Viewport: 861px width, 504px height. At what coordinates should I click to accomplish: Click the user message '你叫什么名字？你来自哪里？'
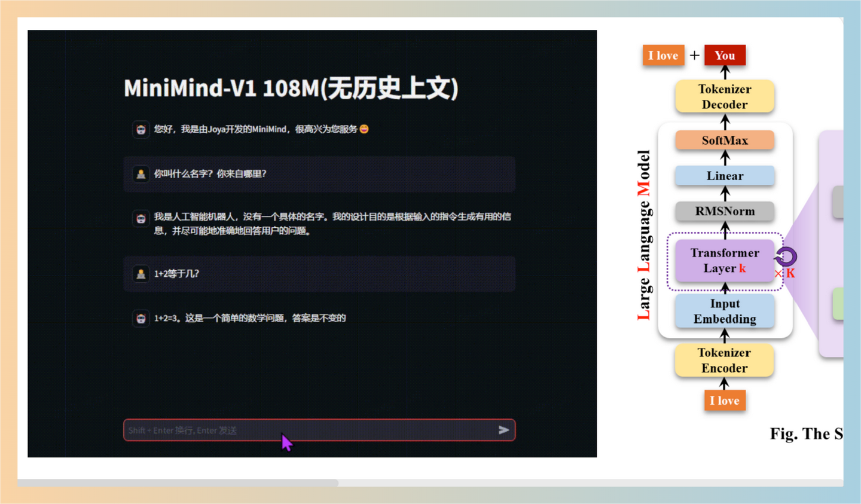click(x=210, y=174)
